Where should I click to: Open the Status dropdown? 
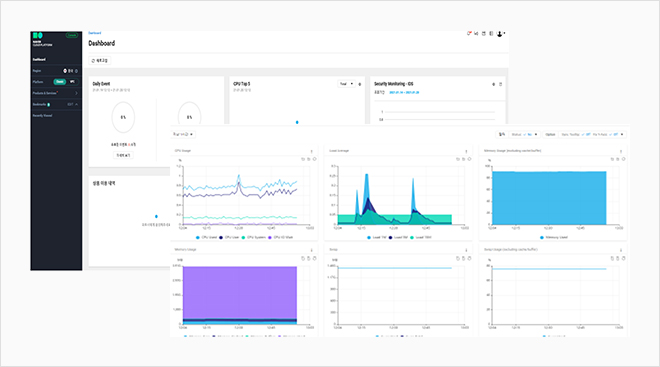(x=524, y=135)
